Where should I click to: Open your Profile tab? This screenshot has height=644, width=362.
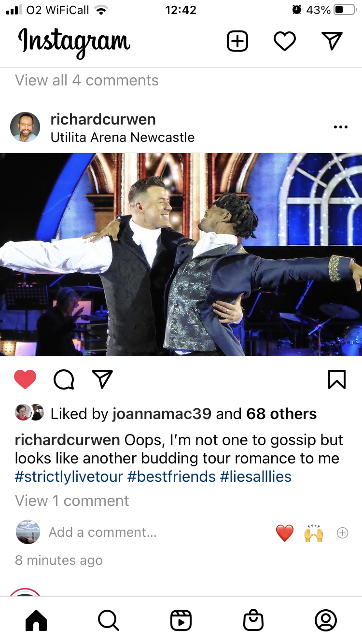[326, 620]
